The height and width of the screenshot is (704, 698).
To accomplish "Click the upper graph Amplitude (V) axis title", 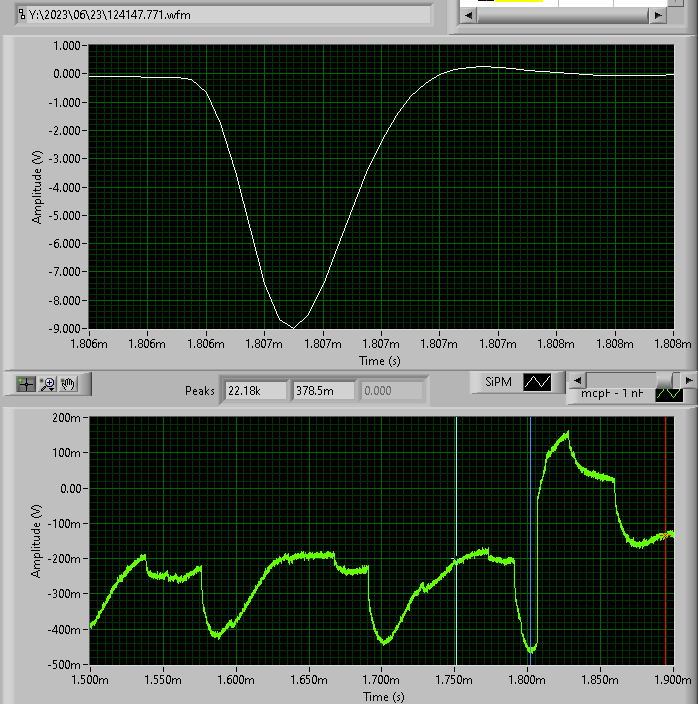I will point(37,187).
